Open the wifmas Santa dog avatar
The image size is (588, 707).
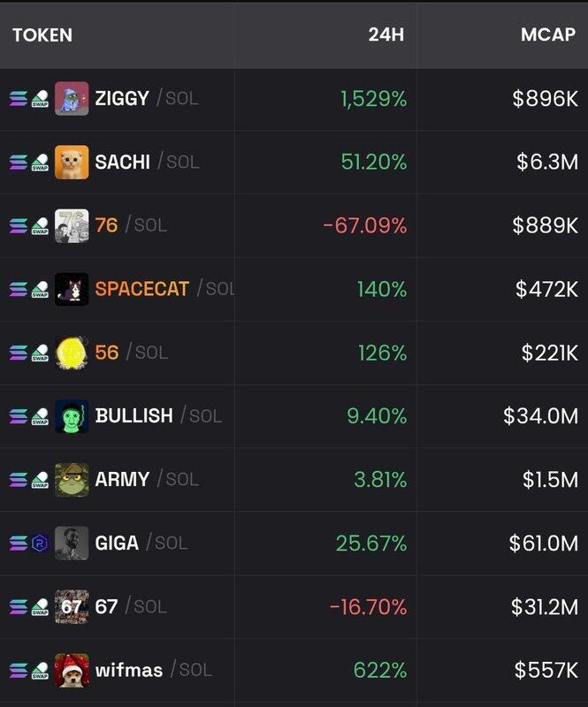point(72,671)
